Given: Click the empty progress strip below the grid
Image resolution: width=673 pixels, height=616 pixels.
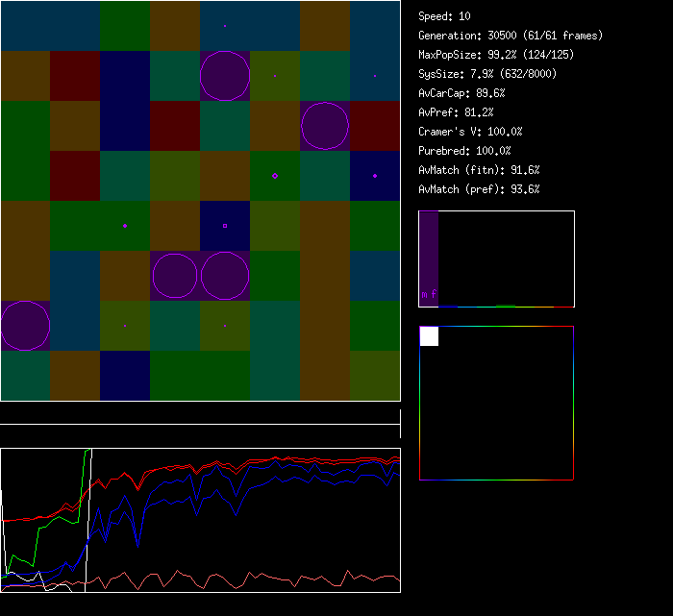Looking at the screenshot, I should 200,414.
